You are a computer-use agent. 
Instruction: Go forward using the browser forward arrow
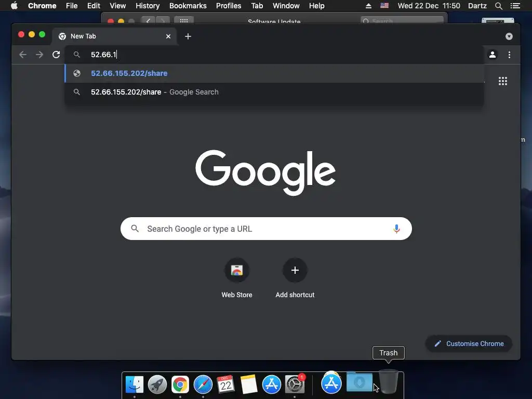click(x=39, y=55)
